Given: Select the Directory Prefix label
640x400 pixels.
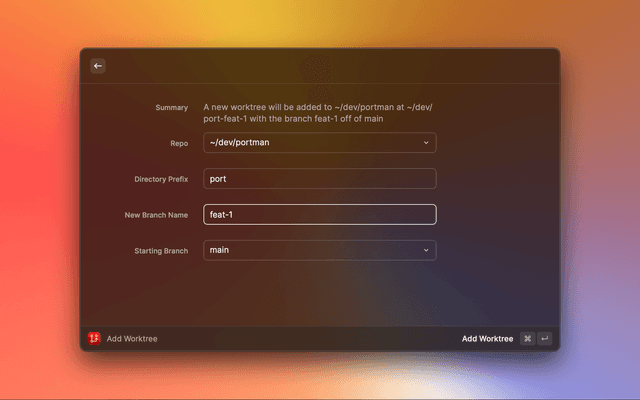Looking at the screenshot, I should 161,179.
